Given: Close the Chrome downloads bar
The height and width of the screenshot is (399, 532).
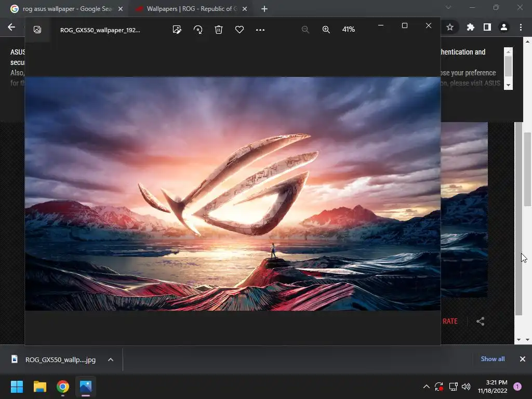Looking at the screenshot, I should (x=523, y=359).
